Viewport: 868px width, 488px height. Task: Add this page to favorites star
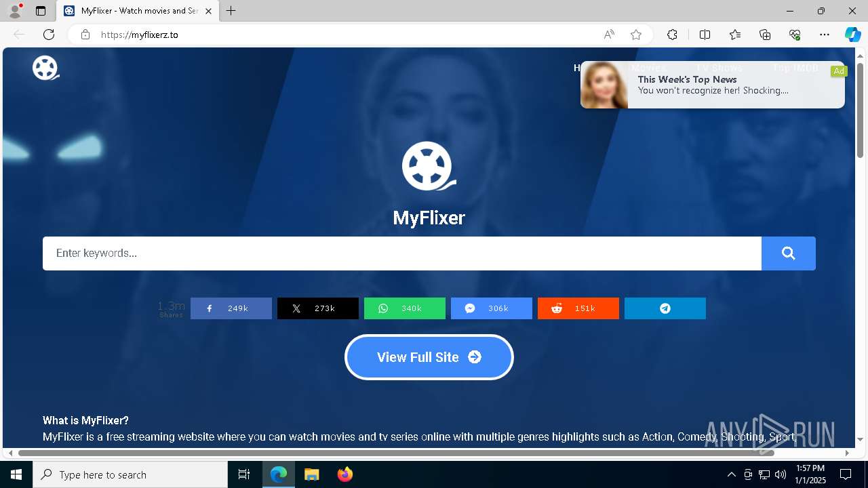point(636,35)
